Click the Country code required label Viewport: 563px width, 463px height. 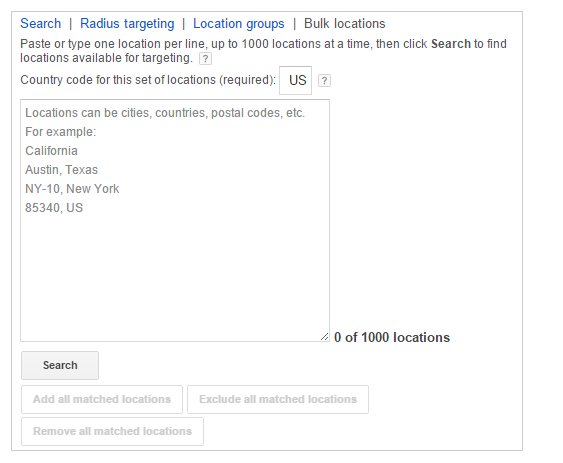[x=148, y=80]
